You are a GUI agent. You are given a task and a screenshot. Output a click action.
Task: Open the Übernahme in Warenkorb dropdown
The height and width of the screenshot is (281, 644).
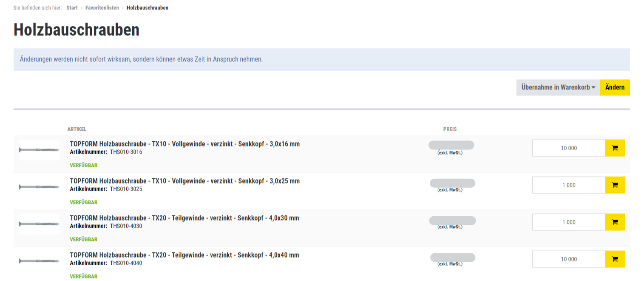coord(558,87)
